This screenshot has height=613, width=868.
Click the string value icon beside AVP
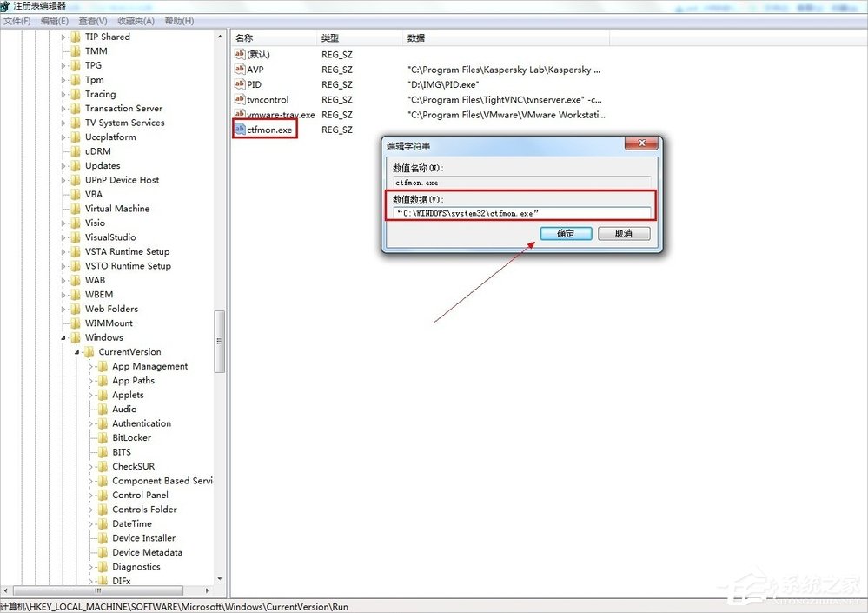click(242, 70)
